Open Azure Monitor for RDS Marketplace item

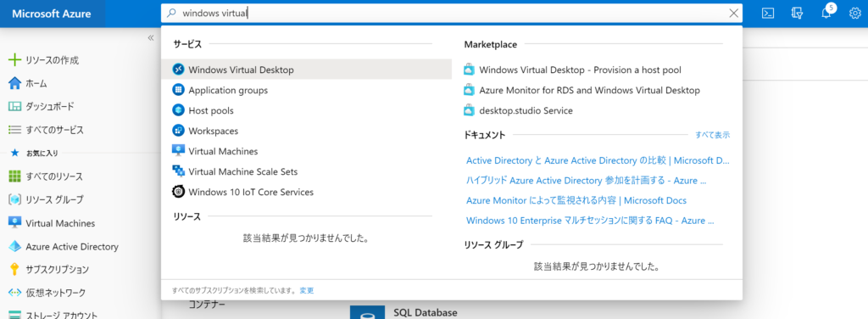click(x=581, y=90)
